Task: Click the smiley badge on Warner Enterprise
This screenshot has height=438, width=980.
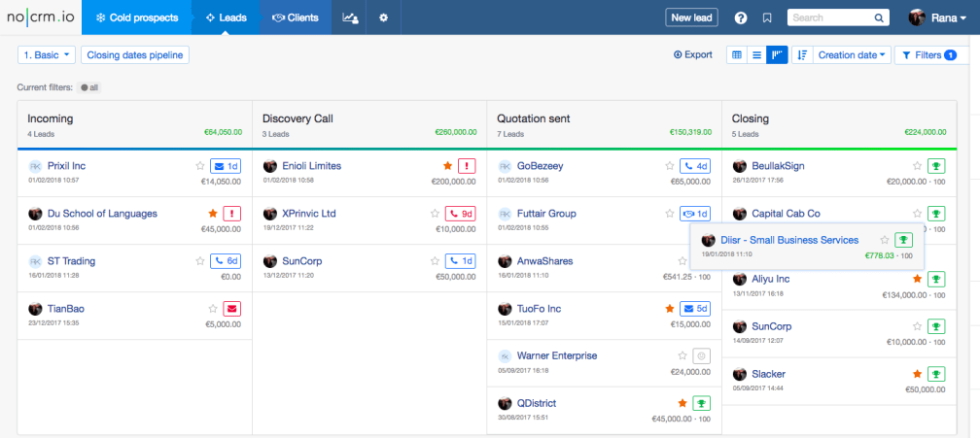Action: pos(702,355)
